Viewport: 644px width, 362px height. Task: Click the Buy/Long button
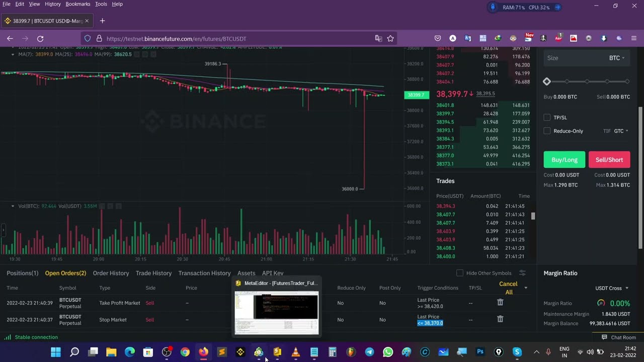(x=565, y=159)
